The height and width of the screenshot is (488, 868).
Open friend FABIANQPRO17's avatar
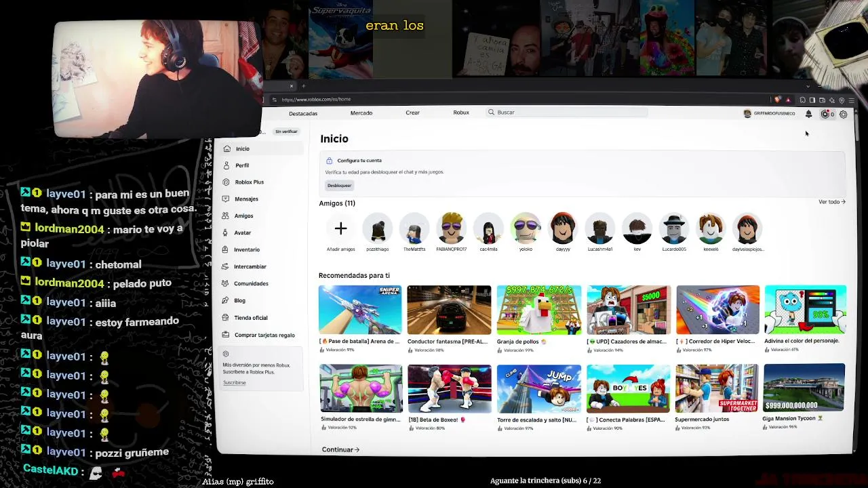point(451,229)
